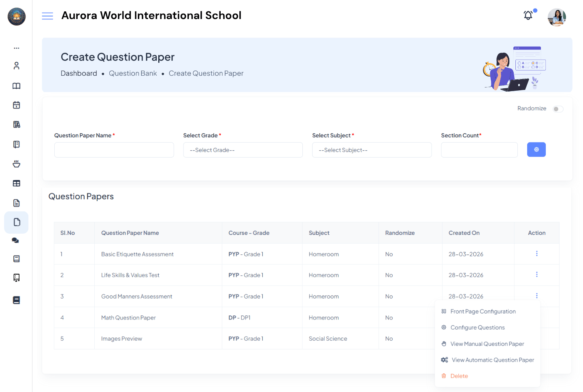Image resolution: width=583 pixels, height=392 pixels.
Task: Open the action menu for Basic Etiquette Assessment
Action: [536, 254]
